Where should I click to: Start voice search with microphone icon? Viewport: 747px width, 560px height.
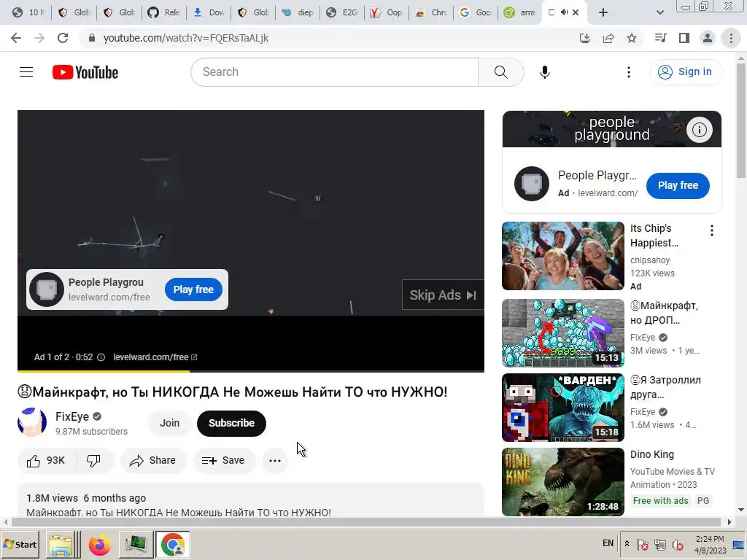[x=544, y=72]
